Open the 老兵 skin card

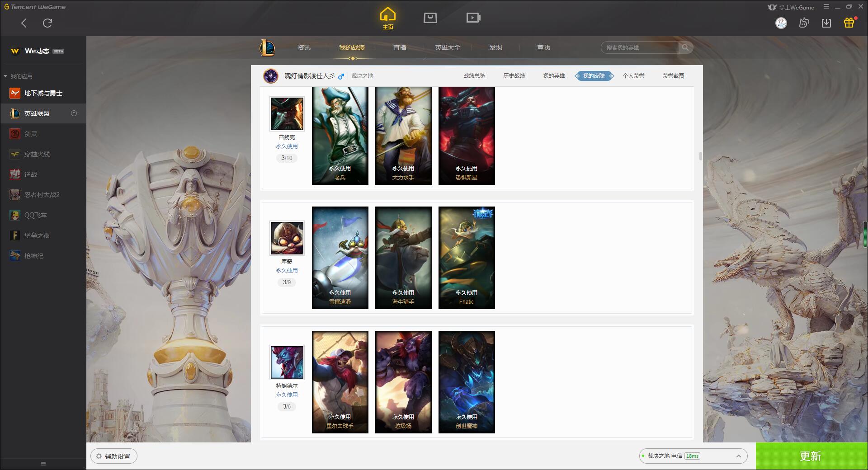pos(340,136)
